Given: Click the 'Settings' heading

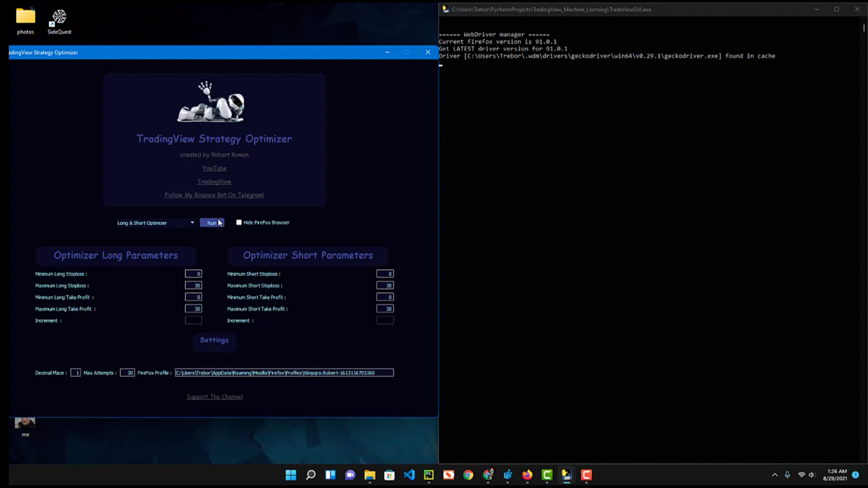Looking at the screenshot, I should click(x=214, y=340).
